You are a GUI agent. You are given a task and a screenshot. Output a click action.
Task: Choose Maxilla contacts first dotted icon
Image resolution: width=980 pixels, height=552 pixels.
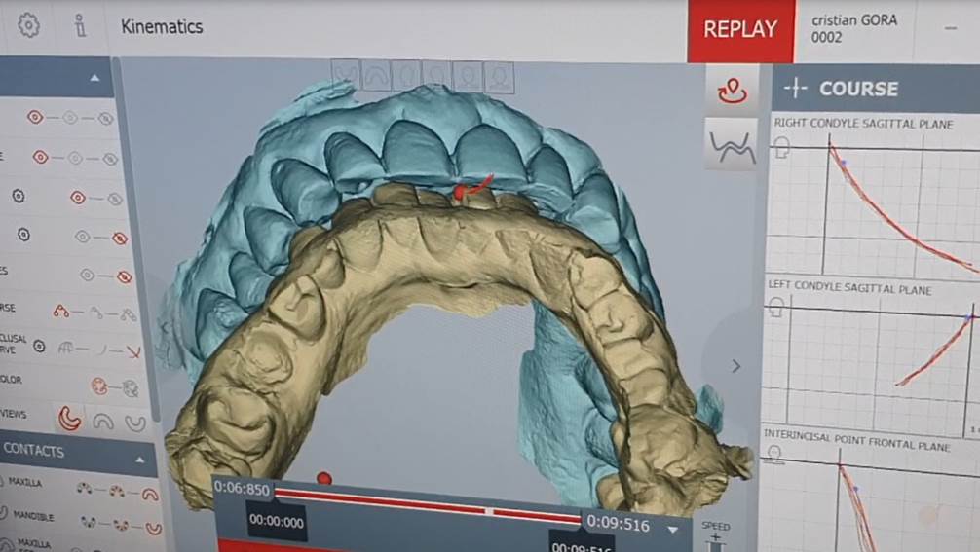point(85,488)
